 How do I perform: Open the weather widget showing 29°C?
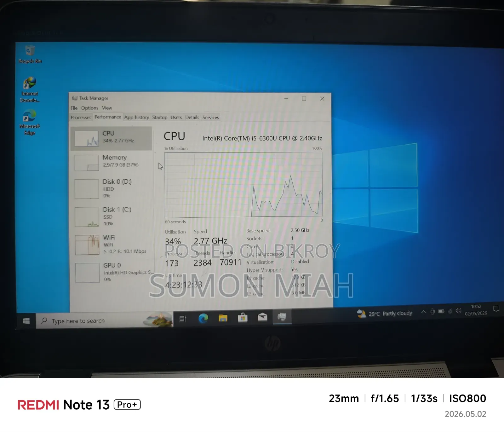click(384, 314)
